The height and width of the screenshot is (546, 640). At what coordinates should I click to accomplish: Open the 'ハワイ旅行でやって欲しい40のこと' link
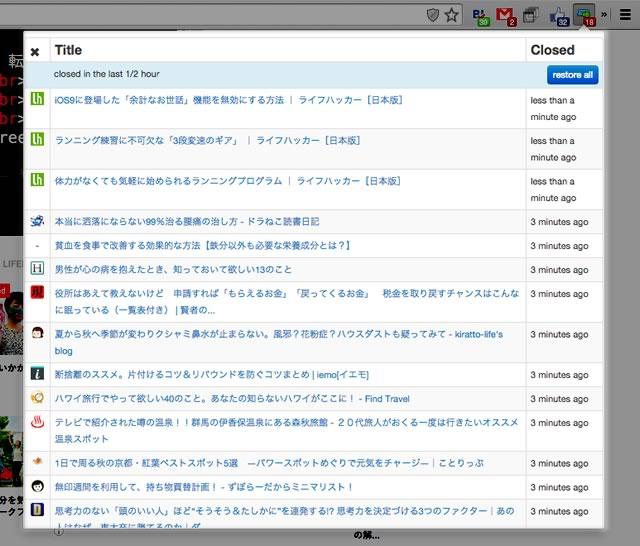[232, 398]
